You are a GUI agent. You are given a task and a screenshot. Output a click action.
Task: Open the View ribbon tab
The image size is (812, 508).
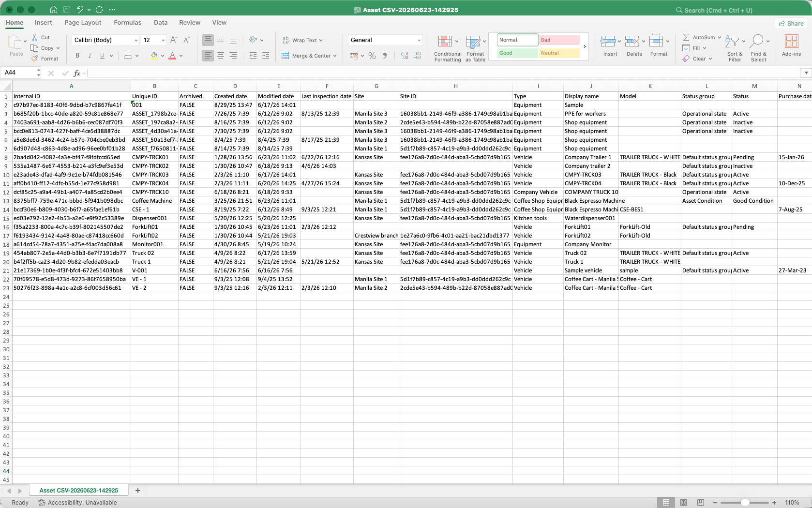point(219,23)
